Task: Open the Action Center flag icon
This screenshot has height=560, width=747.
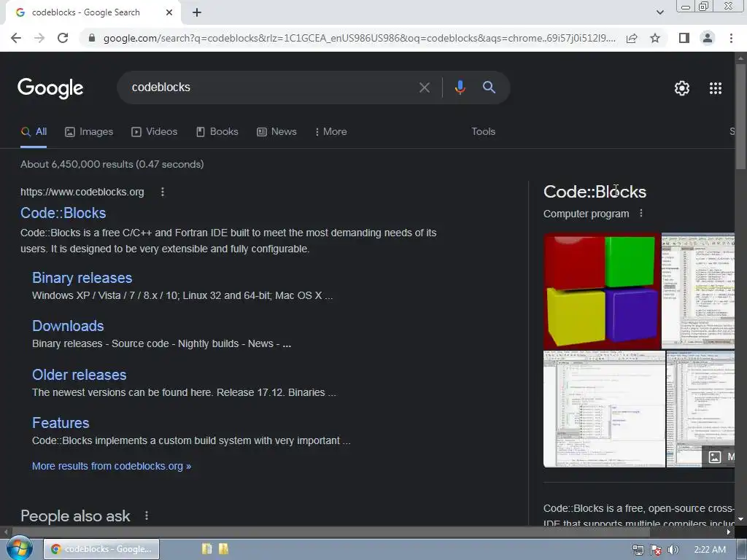Action: pos(656,550)
